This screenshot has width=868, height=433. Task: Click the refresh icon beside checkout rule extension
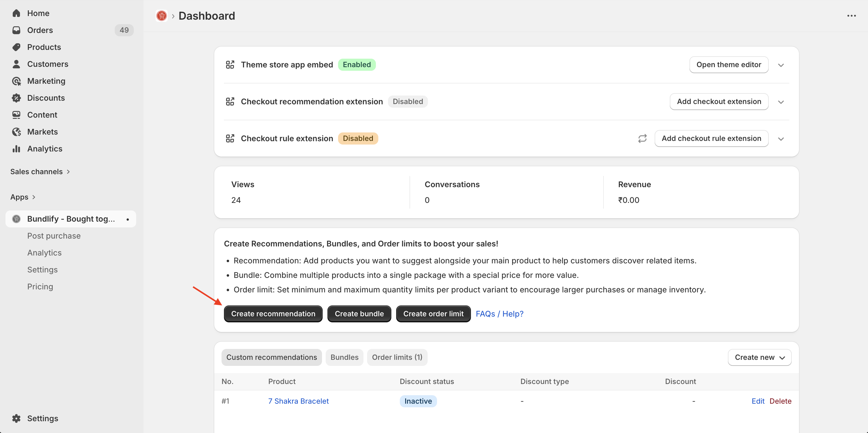(642, 138)
